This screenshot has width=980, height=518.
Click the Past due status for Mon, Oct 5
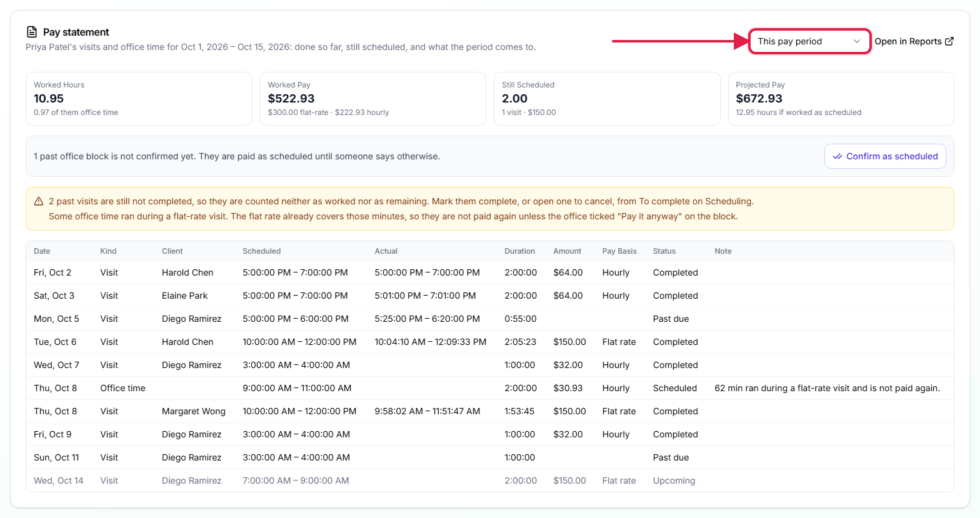pyautogui.click(x=671, y=319)
